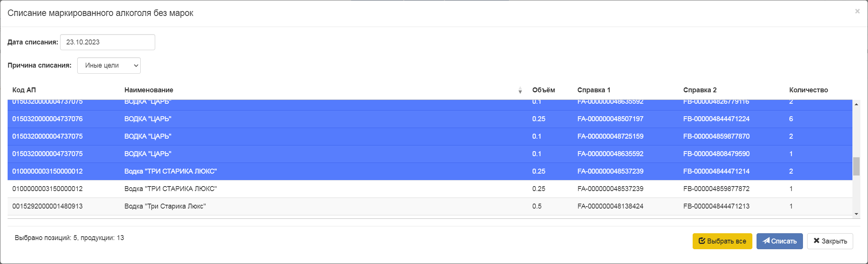Viewport: 868px width, 264px height.
Task: Click the Код АП column header
Action: [x=24, y=90]
